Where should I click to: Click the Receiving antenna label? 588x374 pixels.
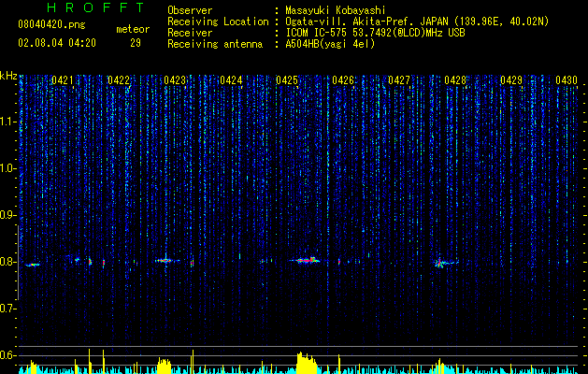pos(215,44)
